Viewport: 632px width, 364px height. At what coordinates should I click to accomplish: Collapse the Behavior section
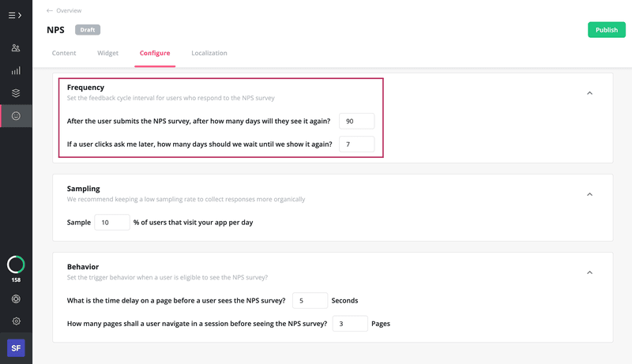589,272
